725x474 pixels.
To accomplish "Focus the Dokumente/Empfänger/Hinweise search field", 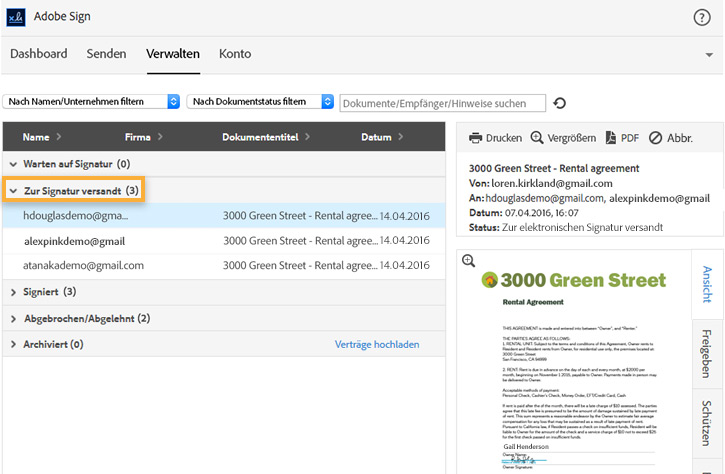I will click(442, 103).
